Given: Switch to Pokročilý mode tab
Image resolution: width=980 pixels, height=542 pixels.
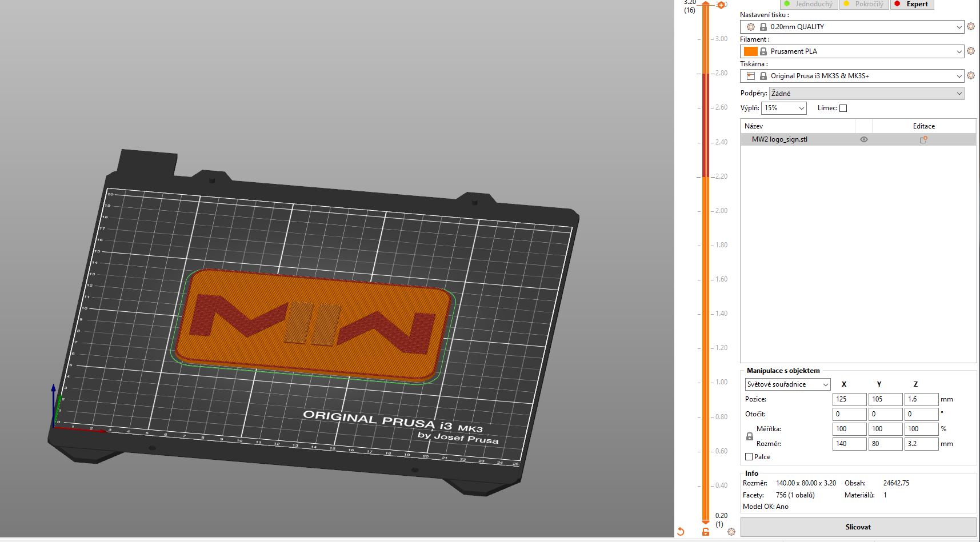Looking at the screenshot, I should 863,4.
